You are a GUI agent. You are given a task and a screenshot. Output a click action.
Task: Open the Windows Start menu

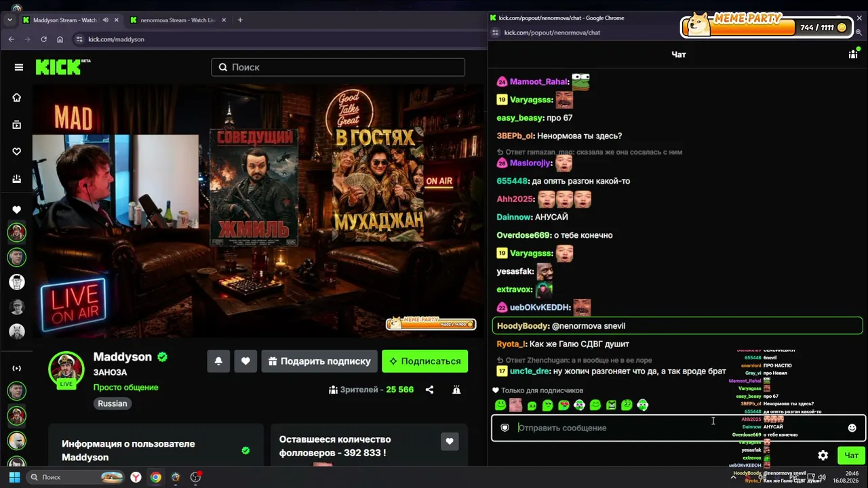pyautogui.click(x=14, y=477)
